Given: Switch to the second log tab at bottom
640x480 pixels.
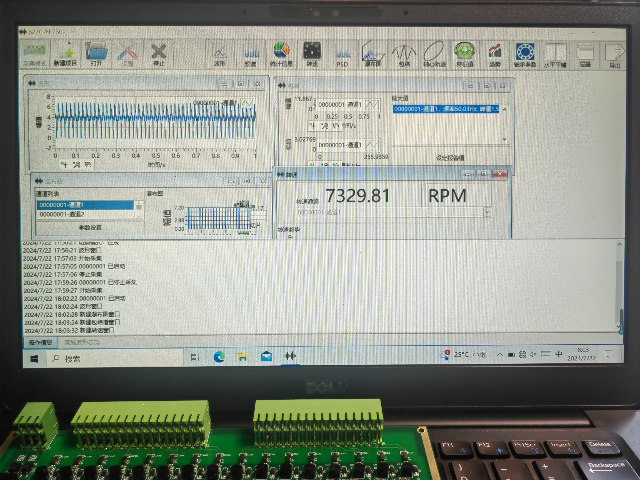Looking at the screenshot, I should [82, 342].
